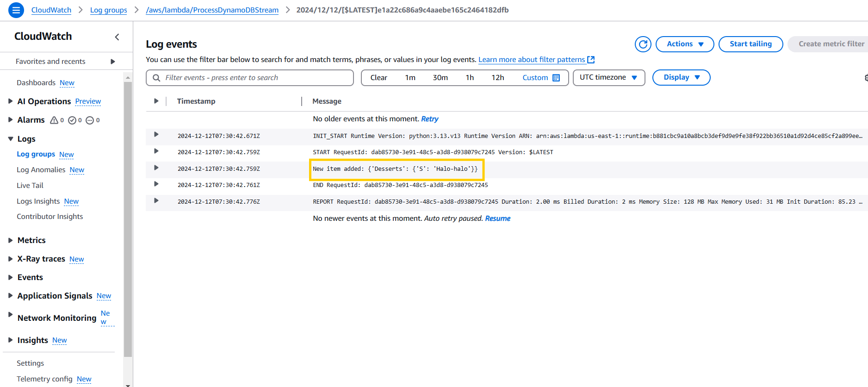This screenshot has height=387, width=868.
Task: Click the alarms in-alarm warning icon
Action: tap(54, 120)
